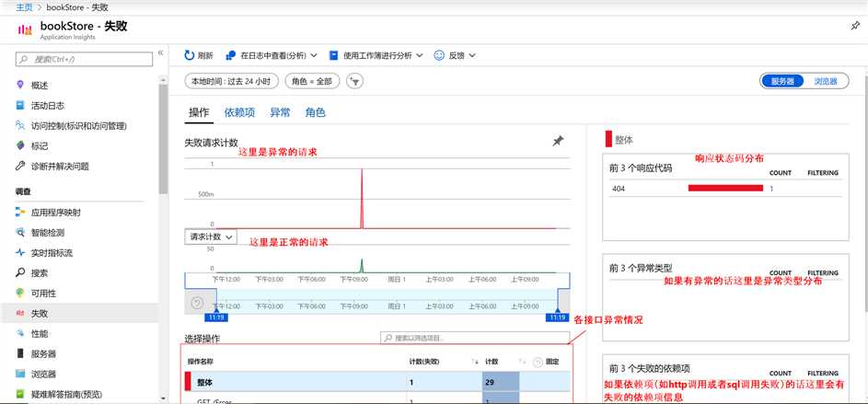Click the red spike in failed requests chart
Screen dimensions: 868x404
362,198
